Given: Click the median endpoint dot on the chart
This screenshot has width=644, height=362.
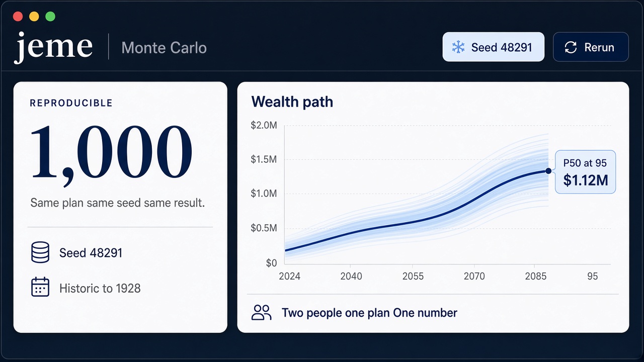Looking at the screenshot, I should 548,171.
